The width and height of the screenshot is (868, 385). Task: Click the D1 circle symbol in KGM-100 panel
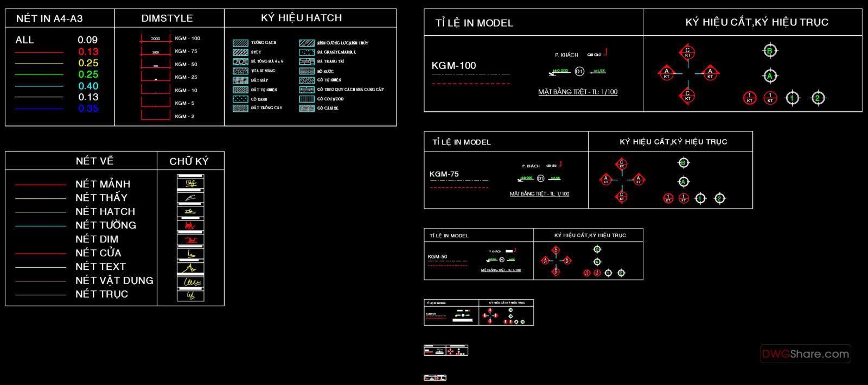(x=579, y=72)
